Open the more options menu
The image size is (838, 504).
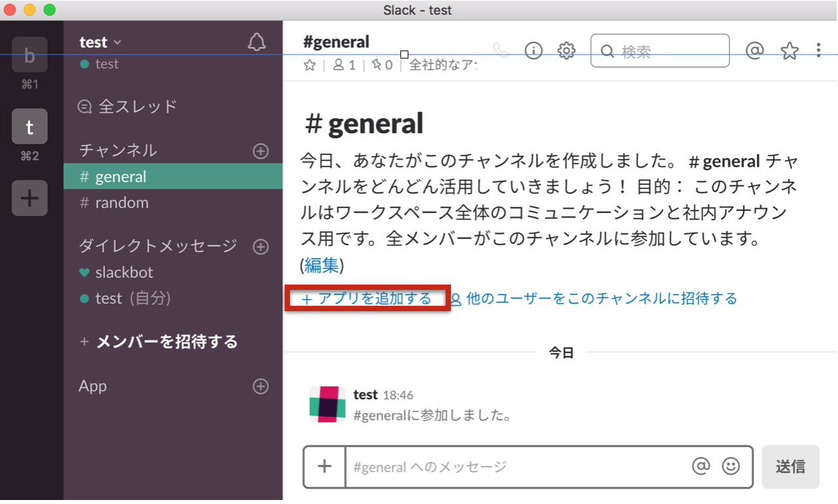point(819,51)
